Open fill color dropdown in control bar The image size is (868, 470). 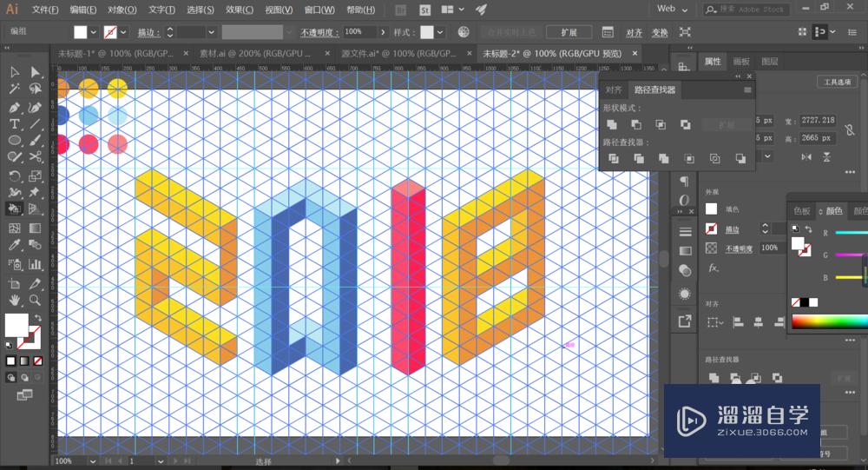94,32
